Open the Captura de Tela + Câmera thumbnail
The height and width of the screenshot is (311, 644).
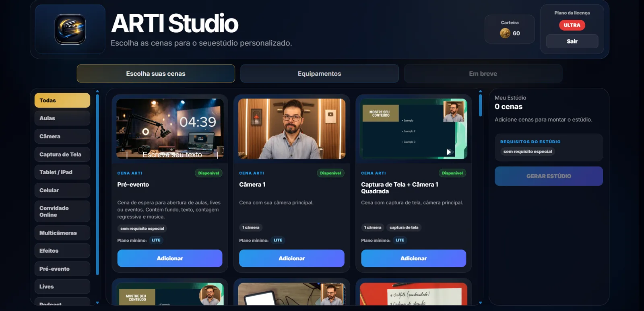(414, 129)
